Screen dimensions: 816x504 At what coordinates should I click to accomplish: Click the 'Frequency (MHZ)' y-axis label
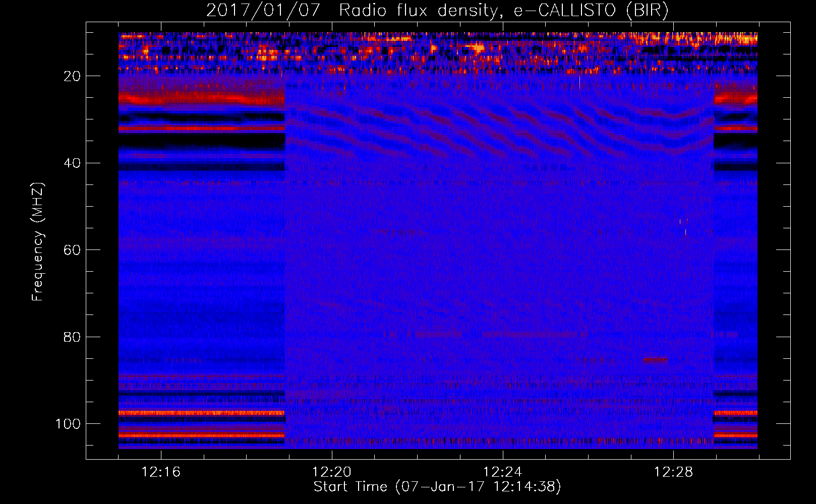pyautogui.click(x=38, y=241)
